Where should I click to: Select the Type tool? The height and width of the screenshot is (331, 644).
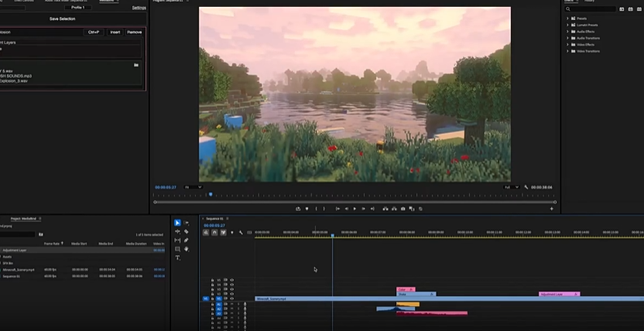[x=177, y=258]
